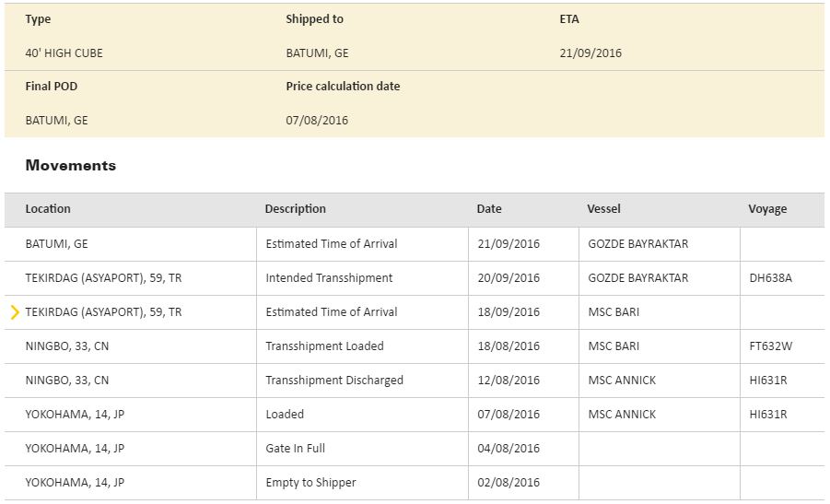Click the Price calculation date value 07/08/2016

tap(317, 121)
